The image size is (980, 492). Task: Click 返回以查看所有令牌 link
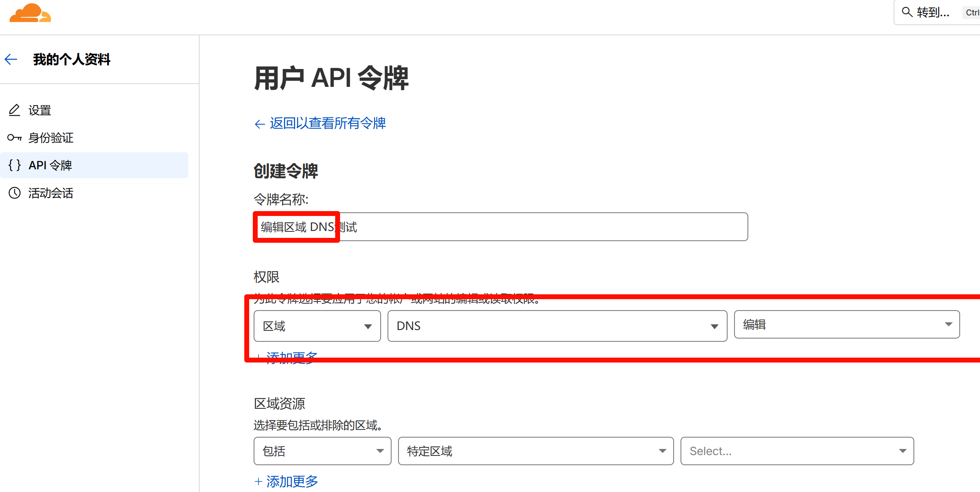(327, 123)
